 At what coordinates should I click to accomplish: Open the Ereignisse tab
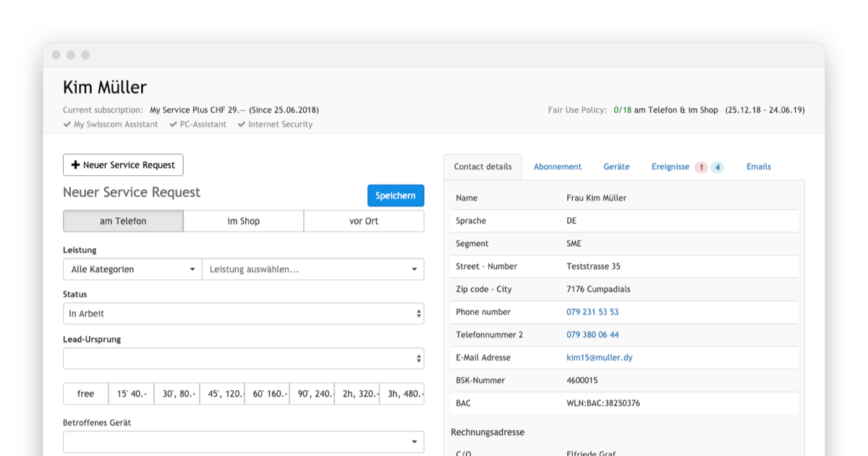pos(670,166)
